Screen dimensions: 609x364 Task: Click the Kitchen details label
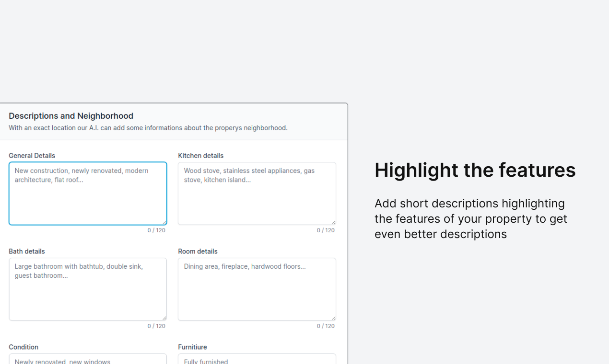[x=200, y=156]
